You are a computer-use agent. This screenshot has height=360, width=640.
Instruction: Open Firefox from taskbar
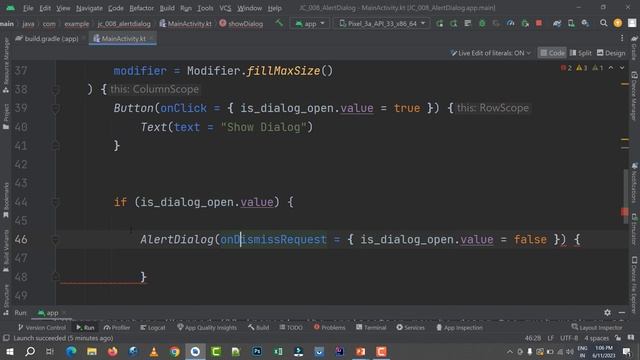point(112,351)
